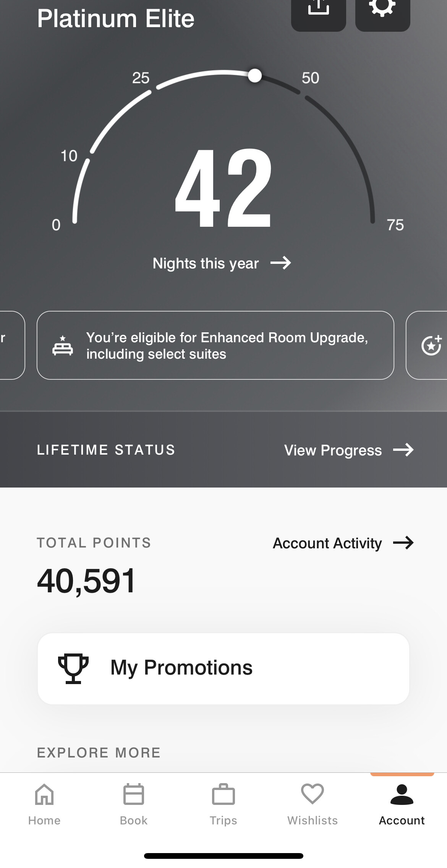The width and height of the screenshot is (447, 868).
Task: Tap the trophy icon in My Promotions
Action: [73, 668]
